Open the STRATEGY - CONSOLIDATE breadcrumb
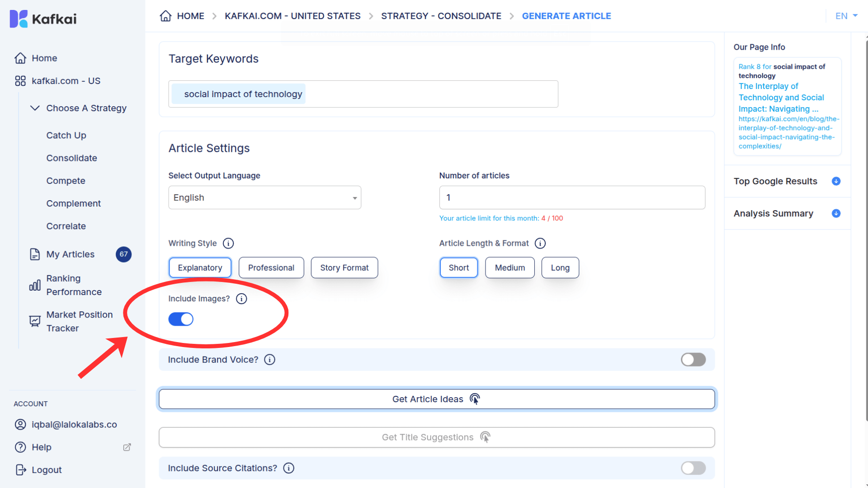The image size is (868, 488). pyautogui.click(x=441, y=16)
